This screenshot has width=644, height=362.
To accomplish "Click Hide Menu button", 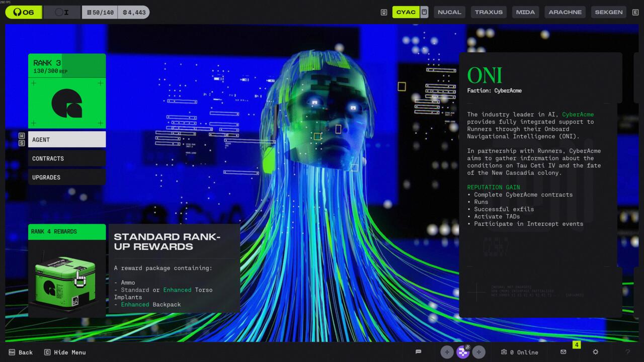I will pyautogui.click(x=65, y=352).
